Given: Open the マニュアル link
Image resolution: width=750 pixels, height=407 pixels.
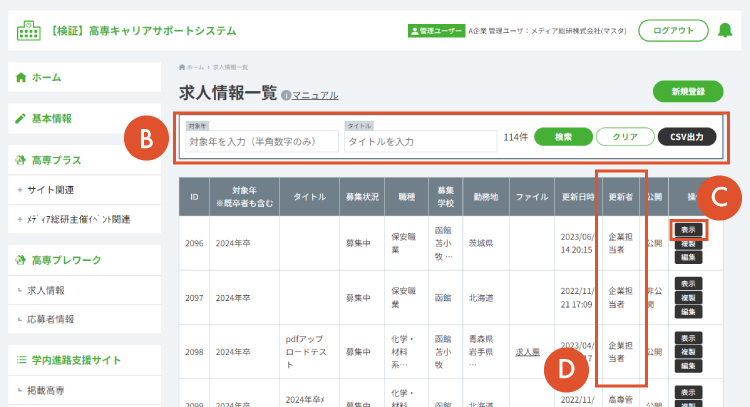Looking at the screenshot, I should [315, 96].
